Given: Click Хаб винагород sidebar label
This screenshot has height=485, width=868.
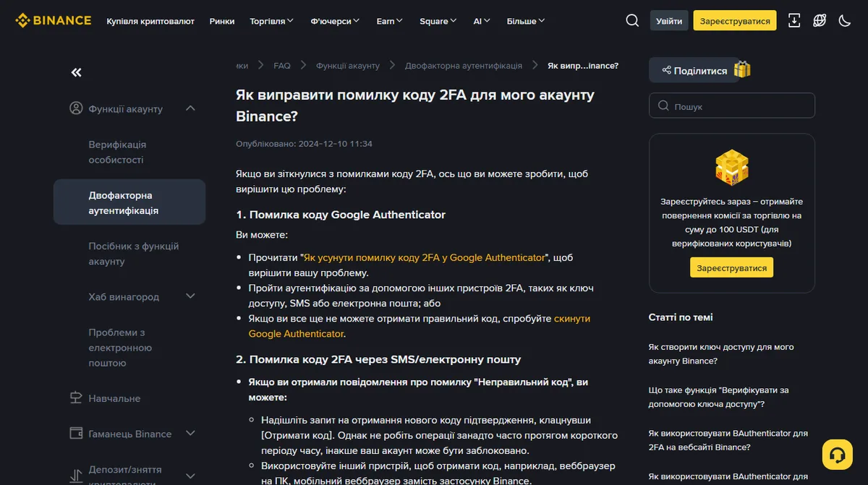Looking at the screenshot, I should (124, 296).
